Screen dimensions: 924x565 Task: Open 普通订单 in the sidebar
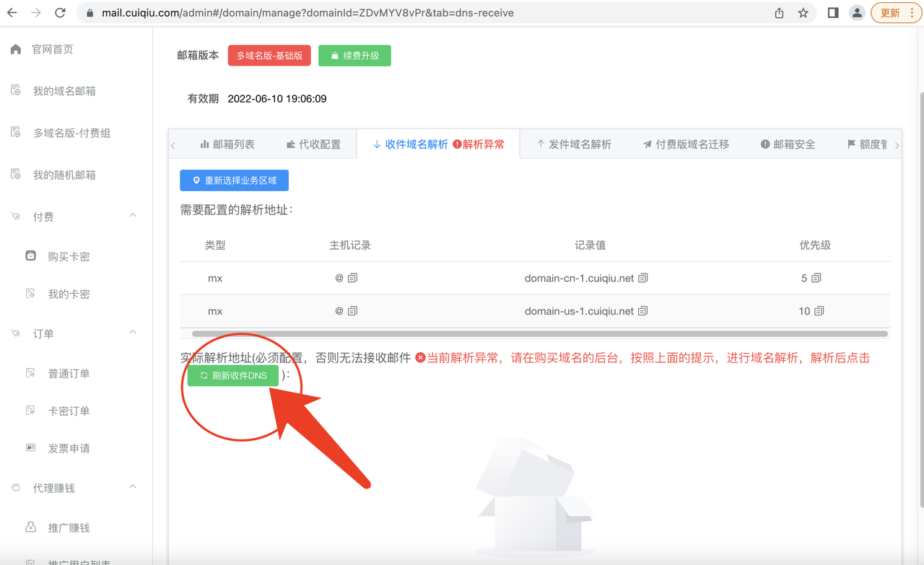tap(69, 373)
